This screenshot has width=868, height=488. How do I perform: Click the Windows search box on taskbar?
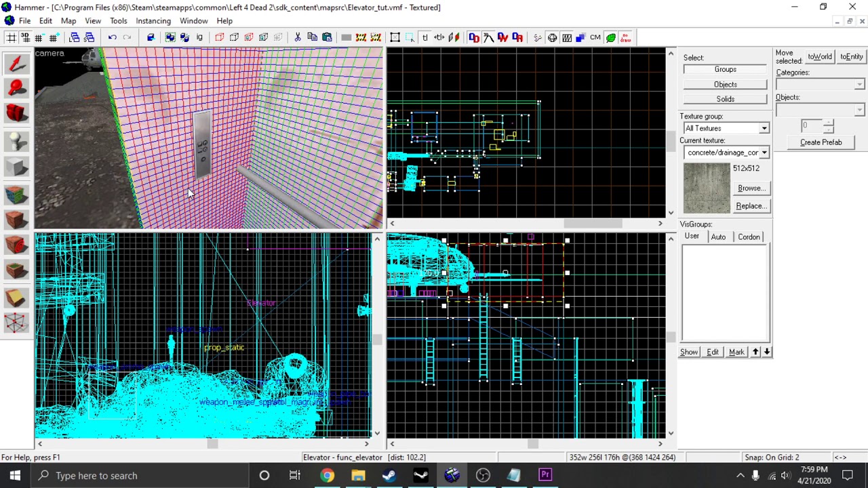point(140,476)
